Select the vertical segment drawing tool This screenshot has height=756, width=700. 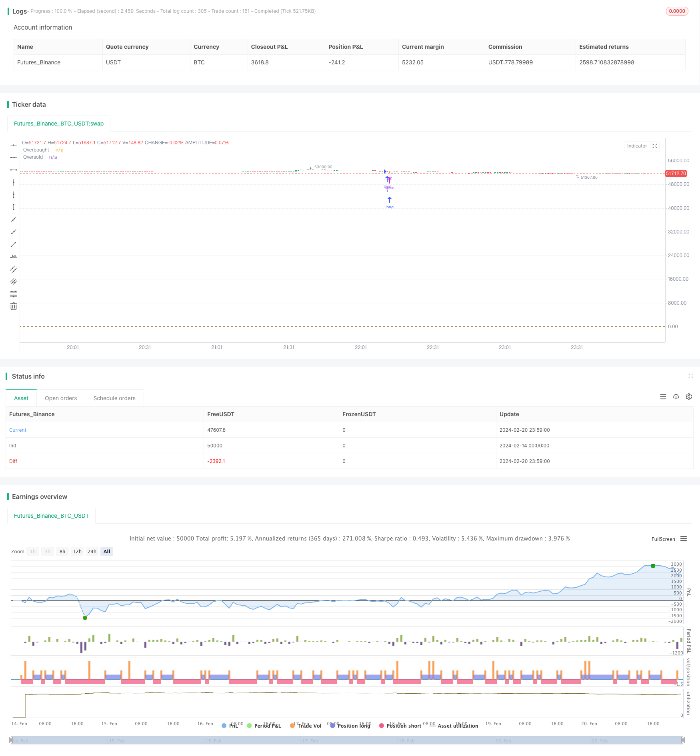[x=14, y=207]
